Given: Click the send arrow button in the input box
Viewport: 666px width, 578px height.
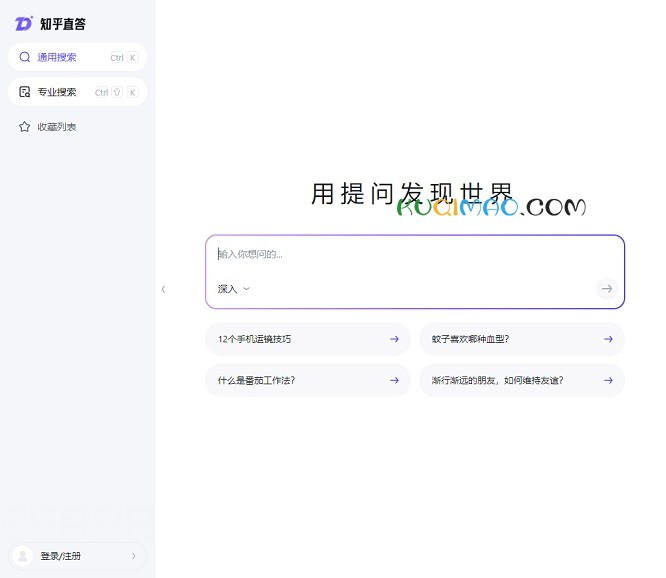Looking at the screenshot, I should (x=607, y=289).
